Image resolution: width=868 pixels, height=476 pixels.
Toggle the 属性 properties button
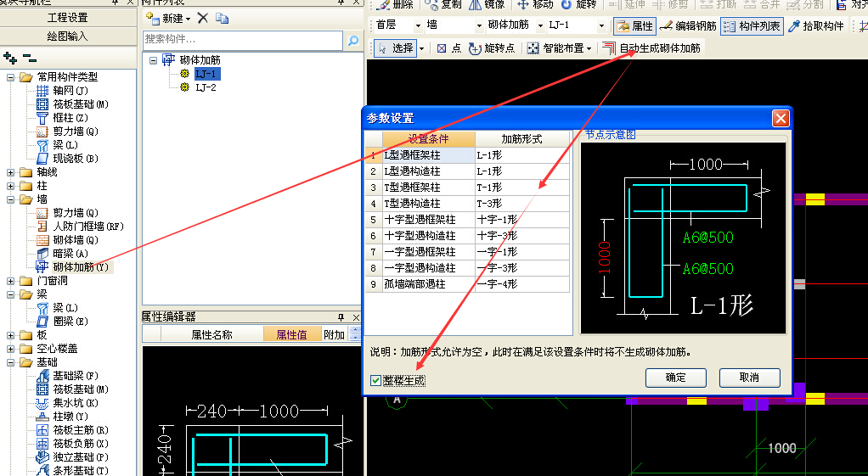pos(635,26)
